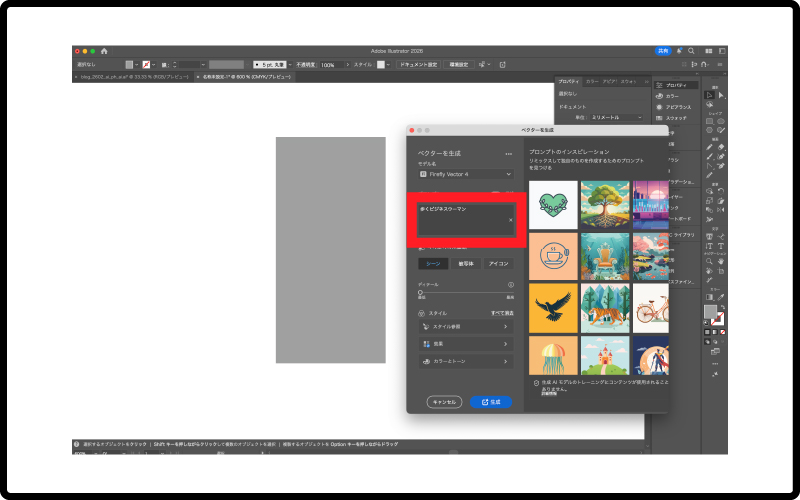Choose the green heart prompt thumbnail

click(x=553, y=205)
